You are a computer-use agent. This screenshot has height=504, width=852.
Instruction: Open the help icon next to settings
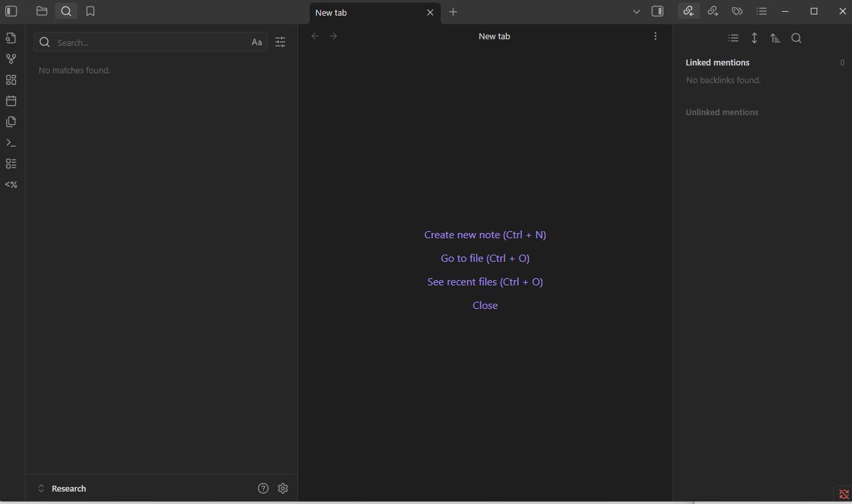coord(263,488)
